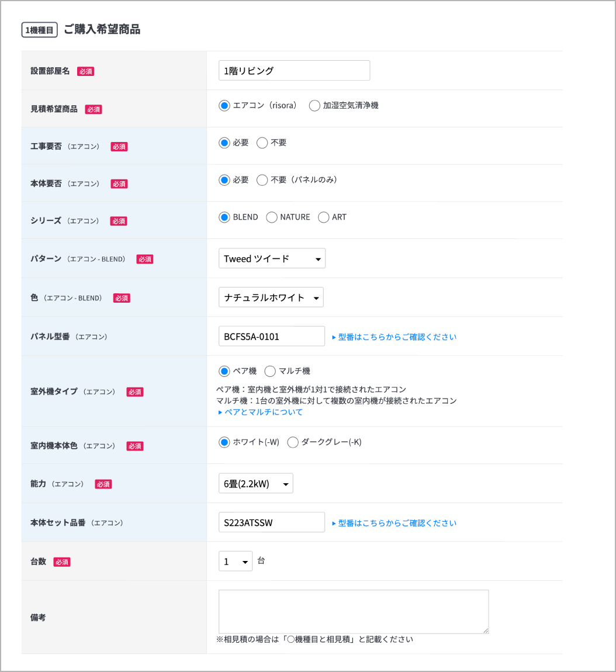Viewport: 616px width, 672px height.
Task: Open the 6畳(2.2kW) capacity dropdown
Action: tap(255, 484)
